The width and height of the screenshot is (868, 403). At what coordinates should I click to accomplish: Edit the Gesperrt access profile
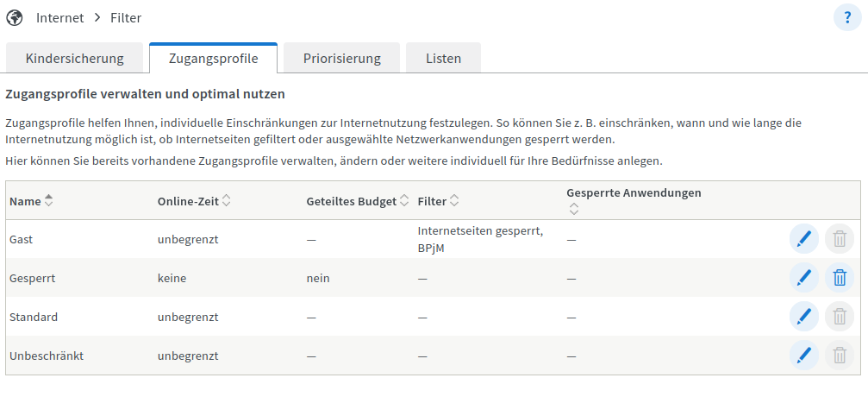[803, 278]
